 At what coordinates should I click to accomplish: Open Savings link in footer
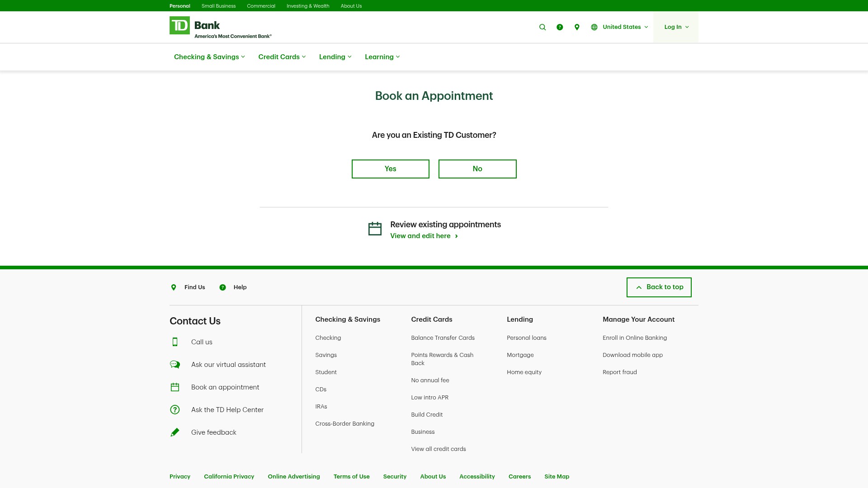coord(326,355)
